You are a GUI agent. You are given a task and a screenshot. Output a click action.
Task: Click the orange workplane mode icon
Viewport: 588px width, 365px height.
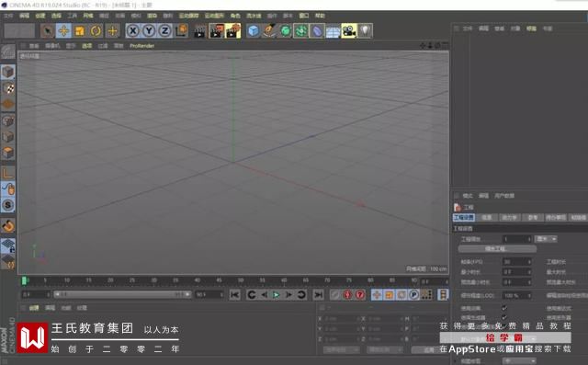pyautogui.click(x=8, y=105)
